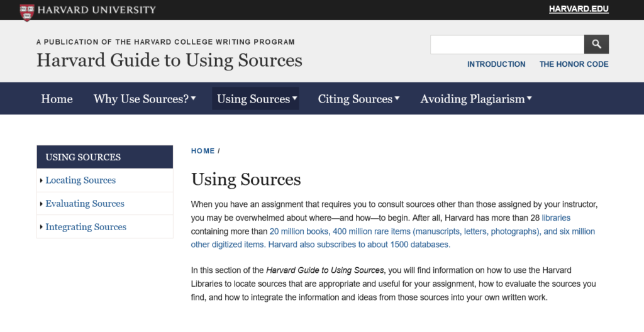
Task: Click the Harvard shield logo
Action: (x=27, y=12)
